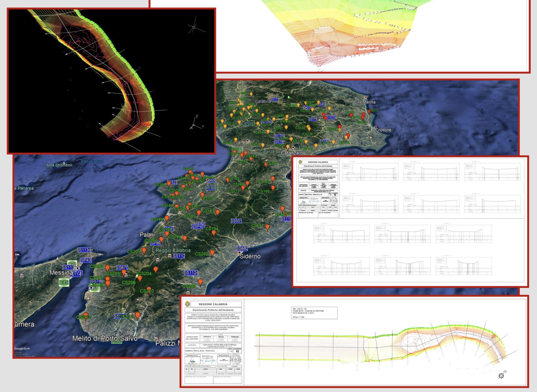Select the CS203 placemark pin

tap(107, 268)
